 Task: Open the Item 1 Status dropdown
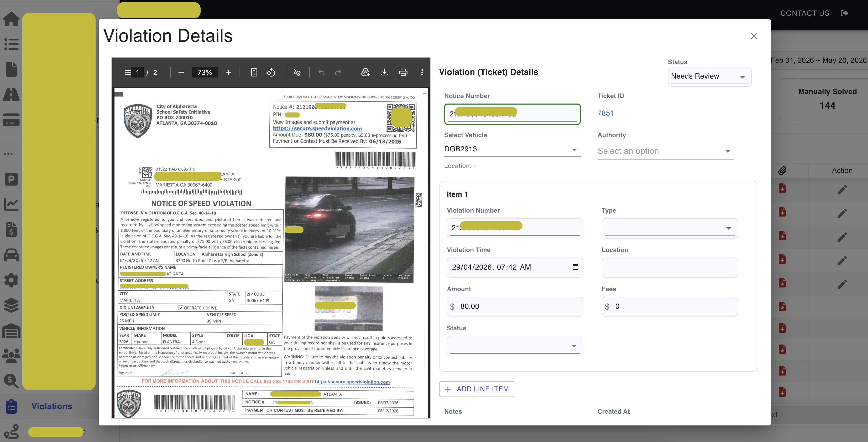coord(515,346)
